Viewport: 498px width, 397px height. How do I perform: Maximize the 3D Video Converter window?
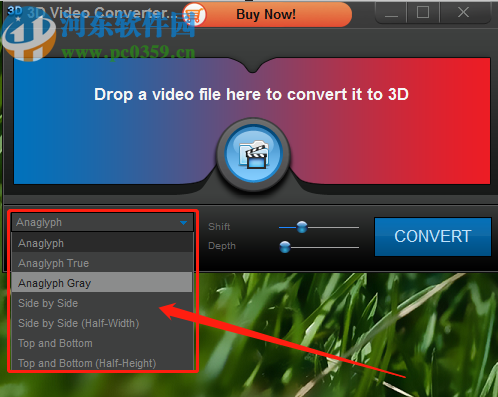[x=423, y=13]
